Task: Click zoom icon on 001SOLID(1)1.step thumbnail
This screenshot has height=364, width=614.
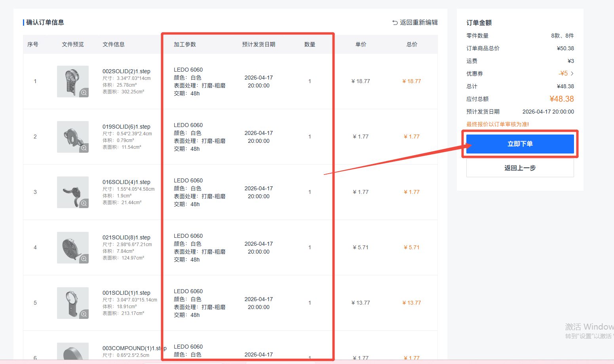Action: 84,314
